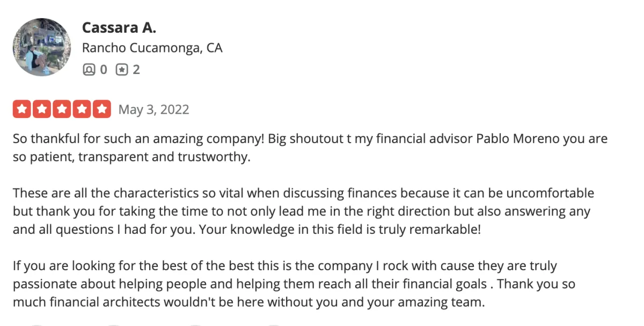
Task: Click the fifth red rating star
Action: tap(101, 109)
